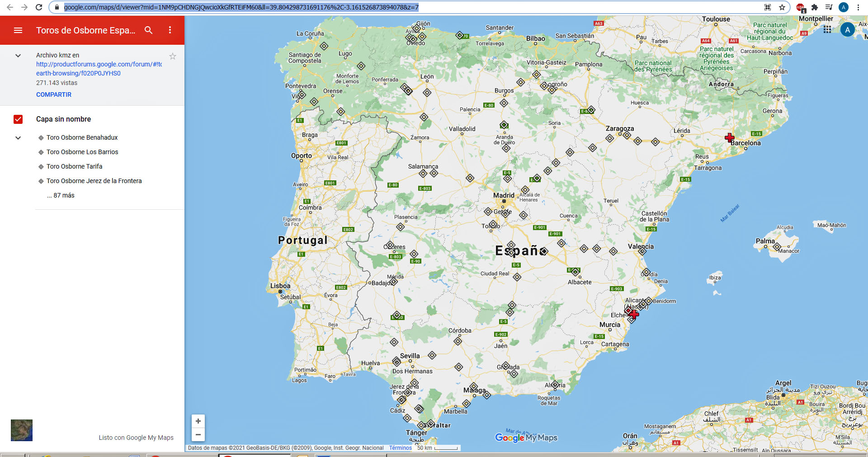This screenshot has height=457, width=868.
Task: Click the bull marker at Benidorm
Action: coord(649,301)
